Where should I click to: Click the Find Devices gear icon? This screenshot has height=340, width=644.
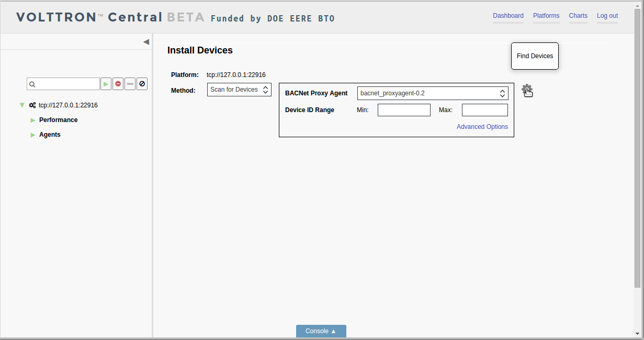[527, 90]
